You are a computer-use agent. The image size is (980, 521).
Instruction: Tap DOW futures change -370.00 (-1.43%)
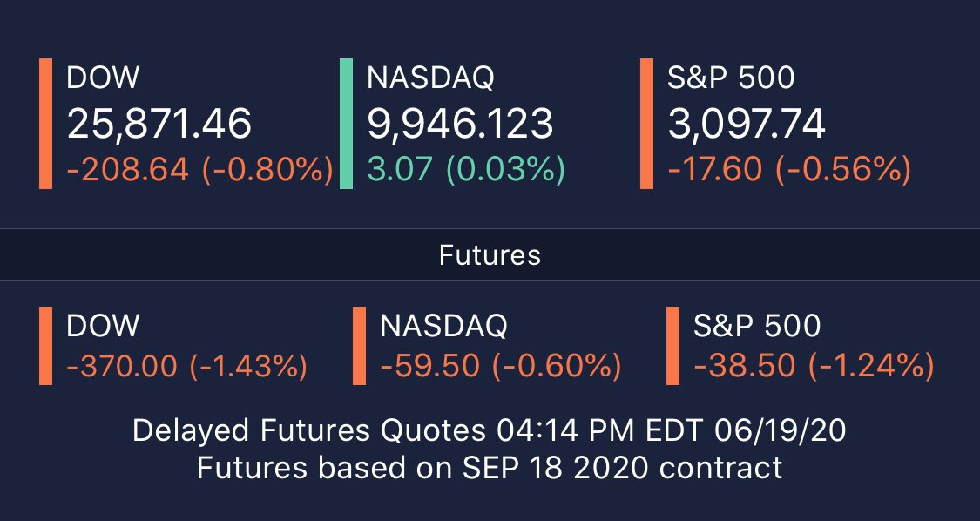tap(186, 366)
